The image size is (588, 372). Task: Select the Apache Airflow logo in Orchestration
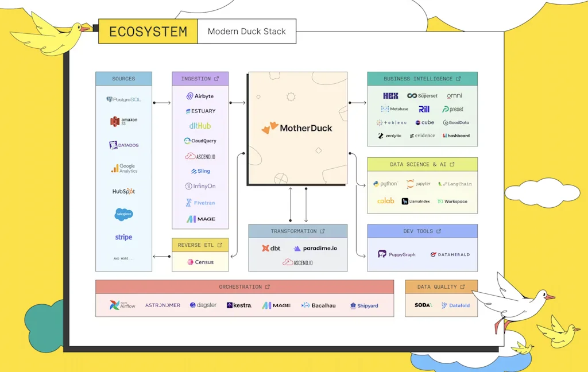121,305
